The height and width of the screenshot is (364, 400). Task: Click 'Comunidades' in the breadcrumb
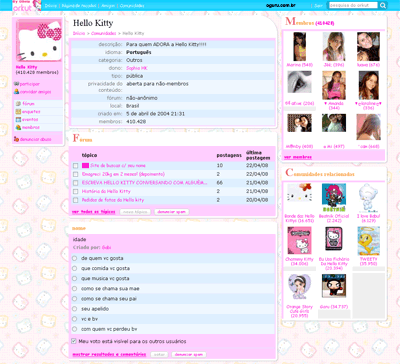tap(103, 33)
